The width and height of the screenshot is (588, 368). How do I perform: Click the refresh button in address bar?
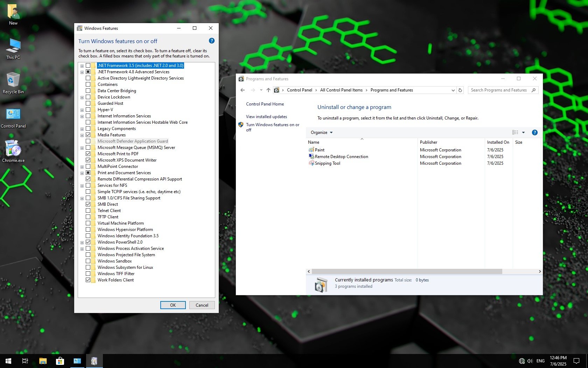460,90
